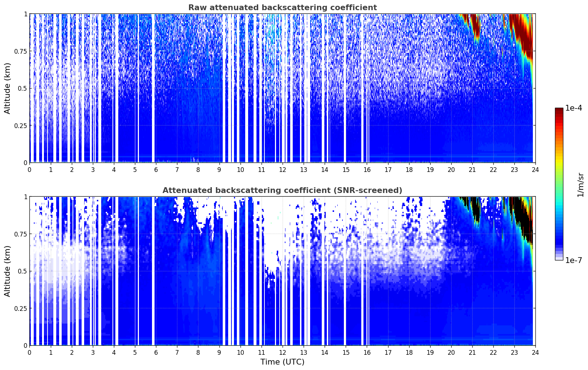Click altitude tick '0.25' on the Raw plot

pos(21,126)
